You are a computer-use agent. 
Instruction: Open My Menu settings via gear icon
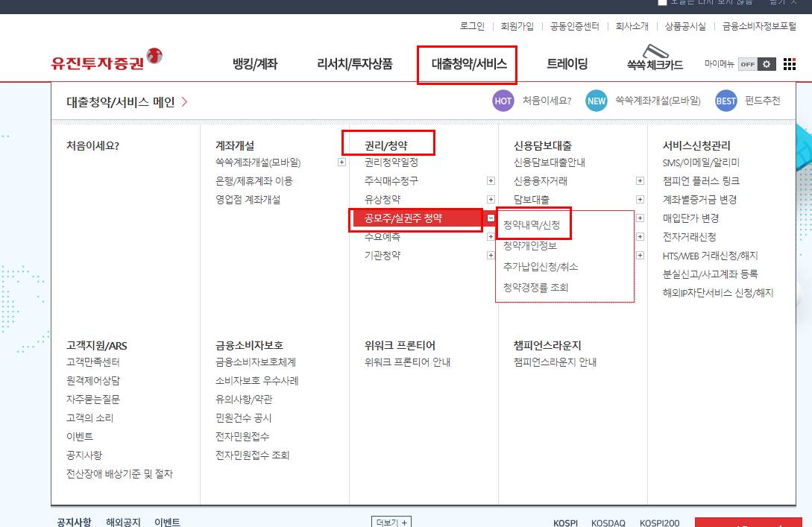pyautogui.click(x=765, y=63)
